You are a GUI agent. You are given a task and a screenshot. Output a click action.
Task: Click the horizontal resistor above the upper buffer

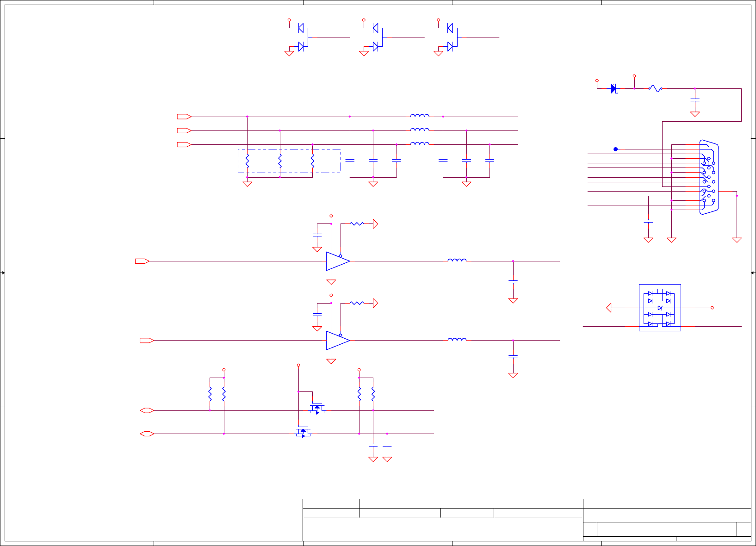(357, 224)
